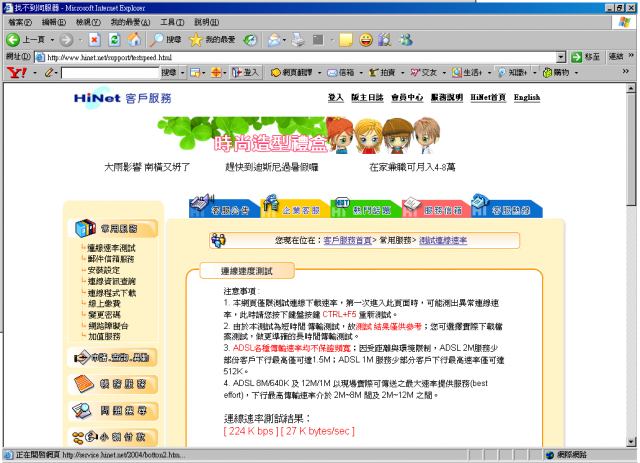The height and width of the screenshot is (463, 640).
Task: Select the green 熱門話題 tab
Action: click(366, 207)
